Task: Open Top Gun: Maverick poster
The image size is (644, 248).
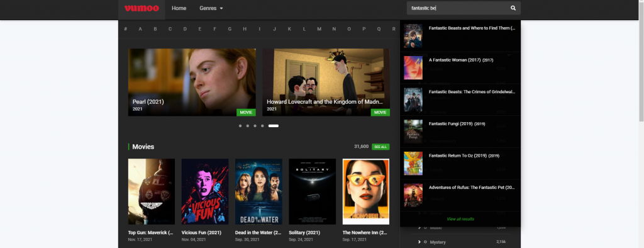Action: [152, 191]
